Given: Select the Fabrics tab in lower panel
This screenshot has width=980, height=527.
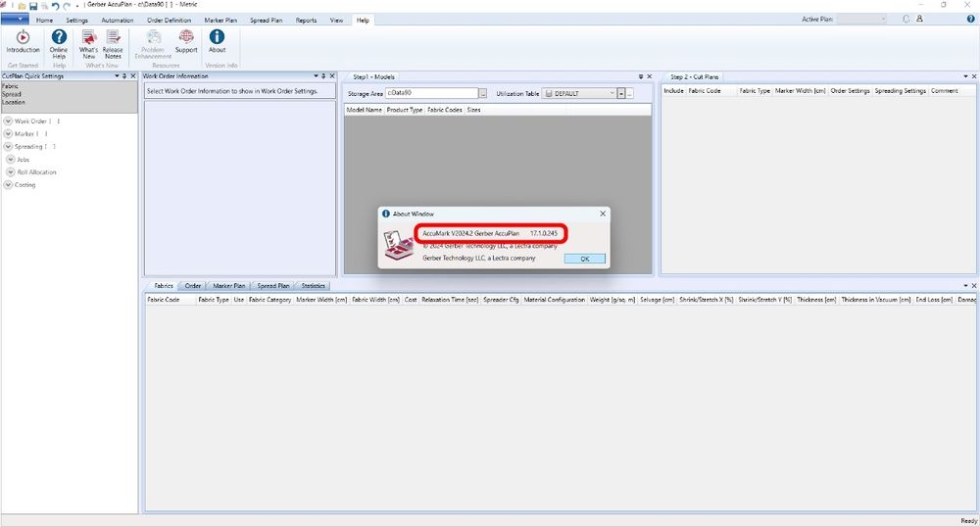Looking at the screenshot, I should pyautogui.click(x=164, y=285).
